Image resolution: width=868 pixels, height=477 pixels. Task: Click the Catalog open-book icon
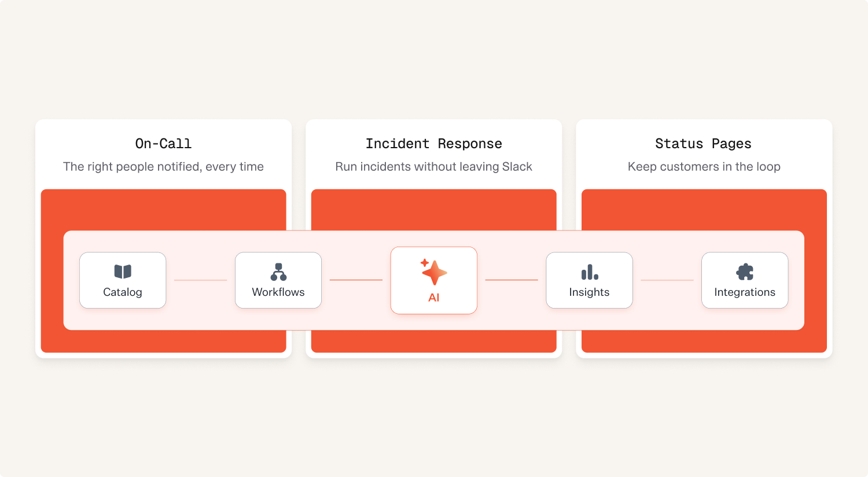pos(123,271)
